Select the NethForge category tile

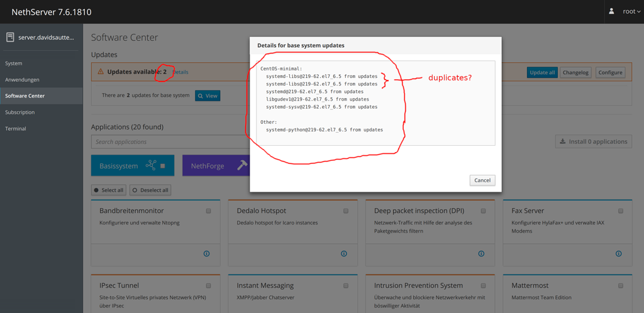tap(216, 166)
